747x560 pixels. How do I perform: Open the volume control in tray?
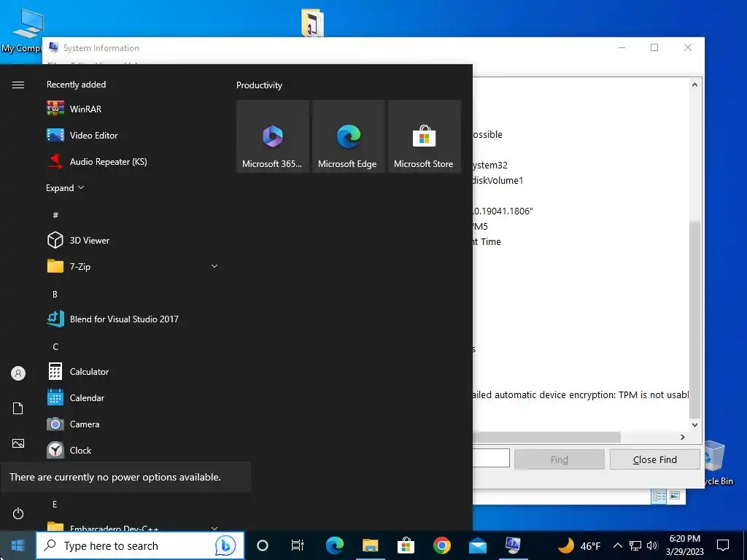click(652, 545)
